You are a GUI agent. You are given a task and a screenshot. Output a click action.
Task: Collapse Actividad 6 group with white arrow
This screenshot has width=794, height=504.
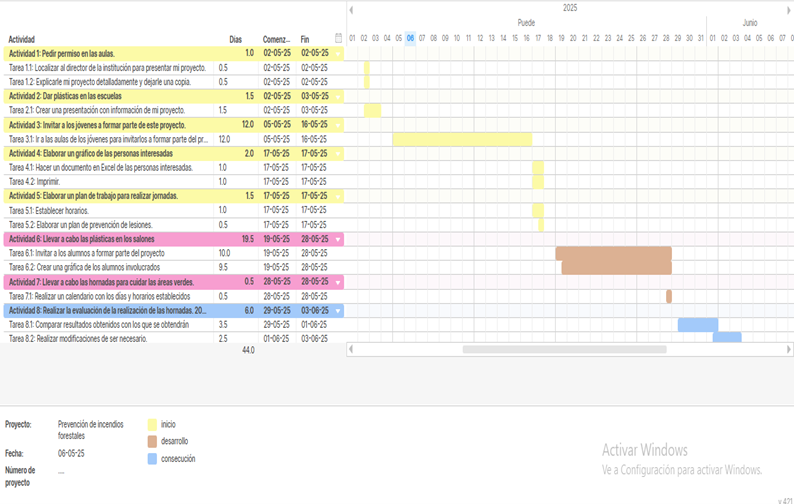tap(338, 240)
